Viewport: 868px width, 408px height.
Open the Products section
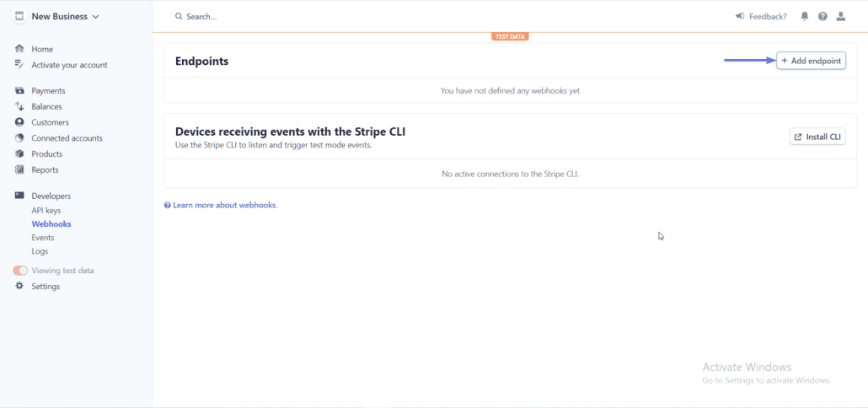[x=46, y=154]
